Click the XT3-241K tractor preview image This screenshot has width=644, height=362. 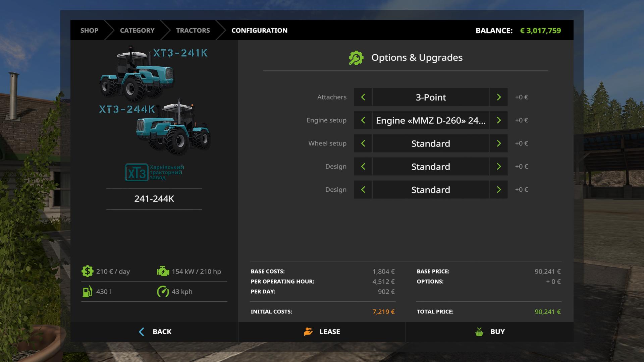pyautogui.click(x=138, y=74)
